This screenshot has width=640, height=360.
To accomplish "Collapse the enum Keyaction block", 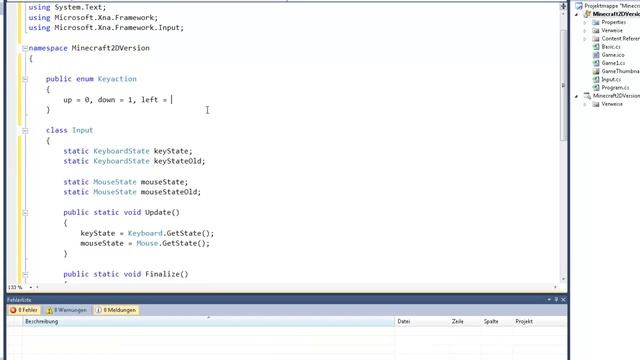I will 25,79.
